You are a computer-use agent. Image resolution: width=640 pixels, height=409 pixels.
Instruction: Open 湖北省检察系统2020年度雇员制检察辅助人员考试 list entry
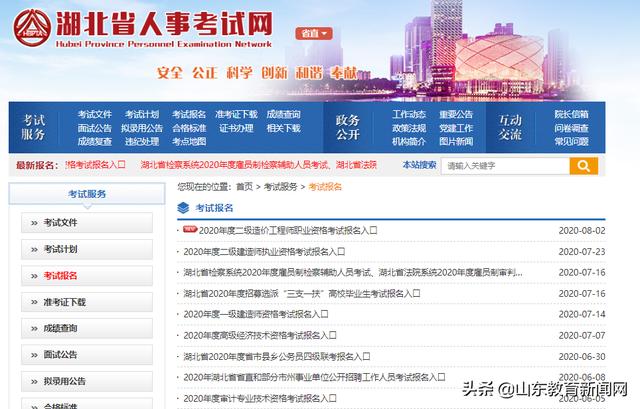click(353, 272)
